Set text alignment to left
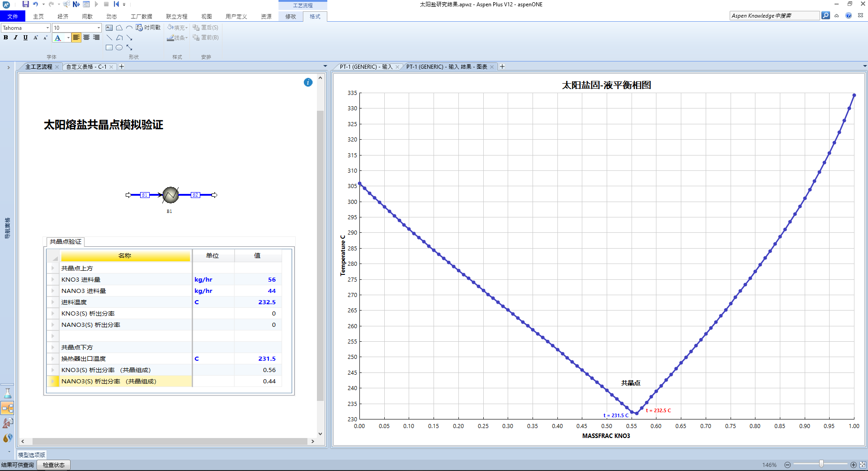This screenshot has width=868, height=471. (x=76, y=38)
